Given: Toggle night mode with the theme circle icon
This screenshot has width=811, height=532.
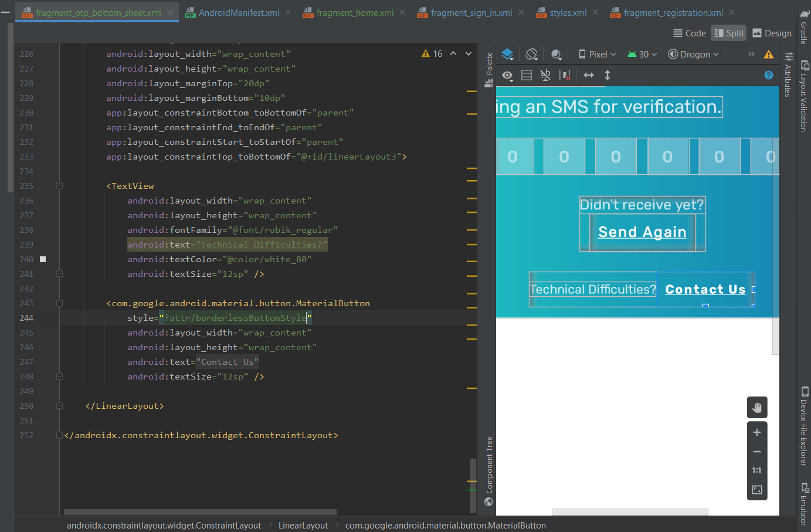Looking at the screenshot, I should 556,54.
